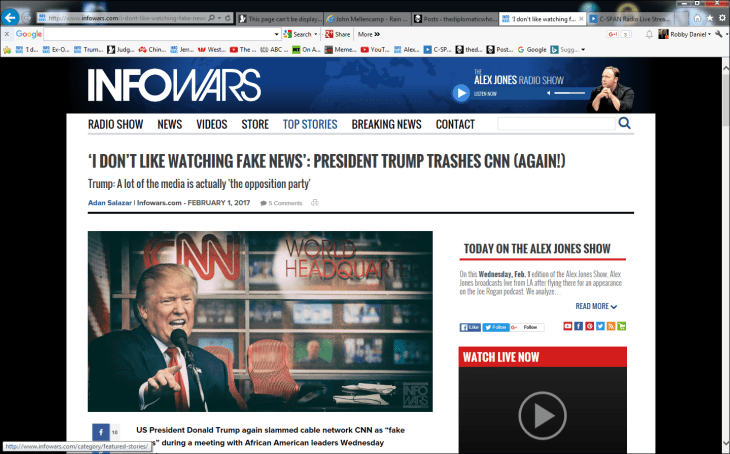This screenshot has width=730, height=454.
Task: Switch to 'Posts - thediplomaticwho...' tab
Action: [455, 19]
